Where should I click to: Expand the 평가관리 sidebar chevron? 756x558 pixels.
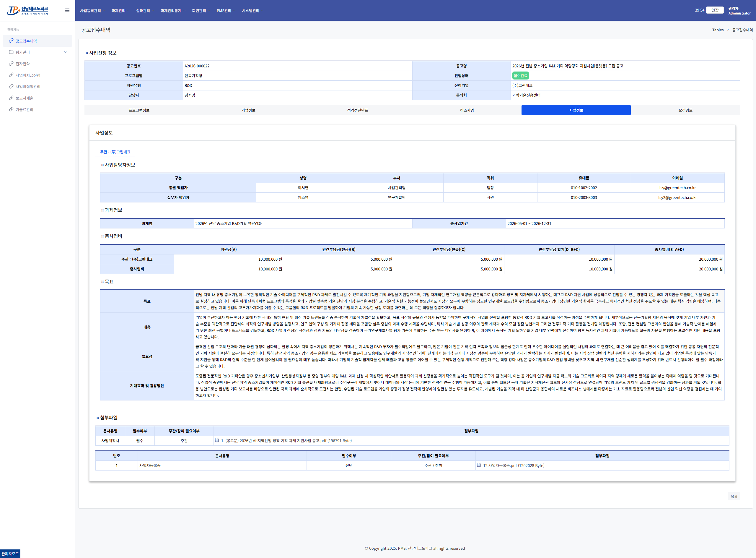[65, 52]
